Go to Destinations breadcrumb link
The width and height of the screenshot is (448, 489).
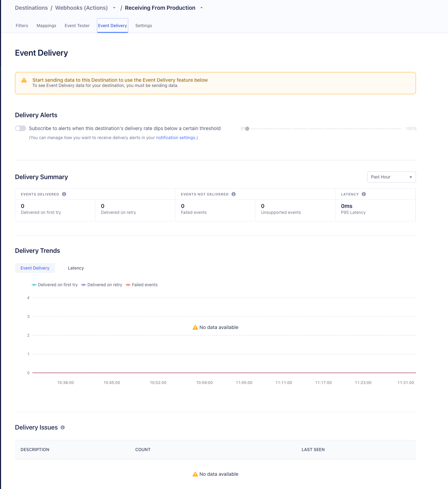coord(31,8)
